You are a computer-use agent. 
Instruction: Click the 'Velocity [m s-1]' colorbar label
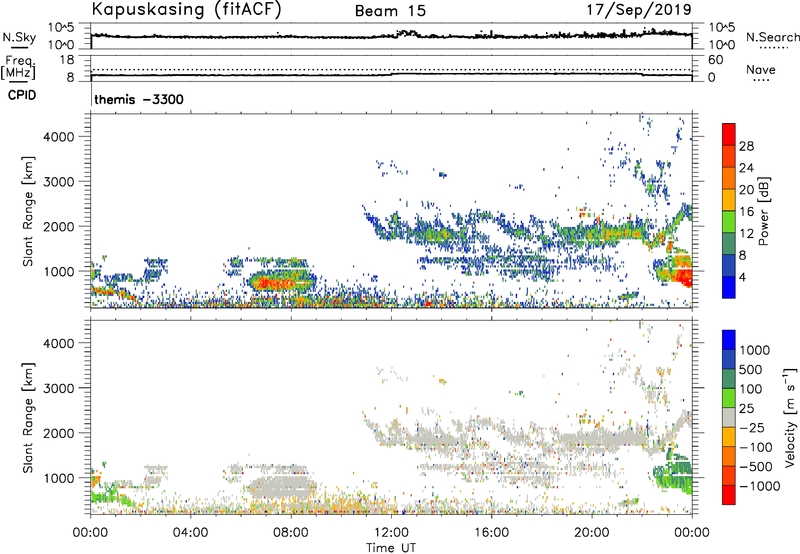(790, 417)
